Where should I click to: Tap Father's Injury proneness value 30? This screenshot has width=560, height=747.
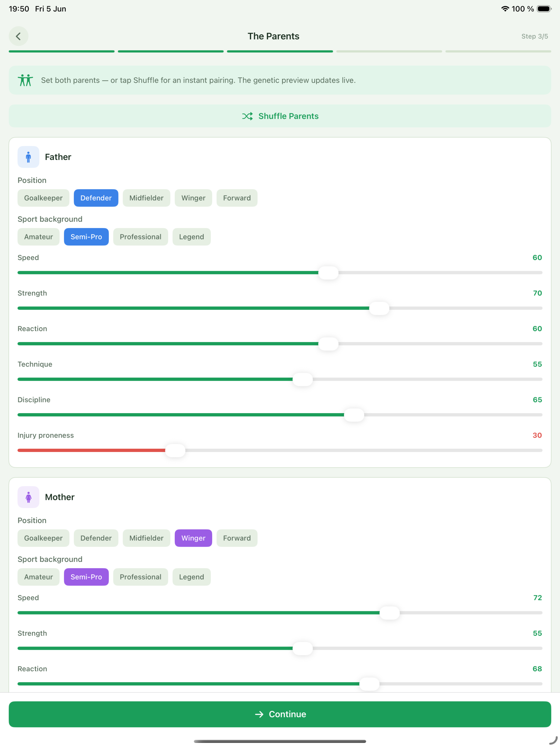(537, 435)
